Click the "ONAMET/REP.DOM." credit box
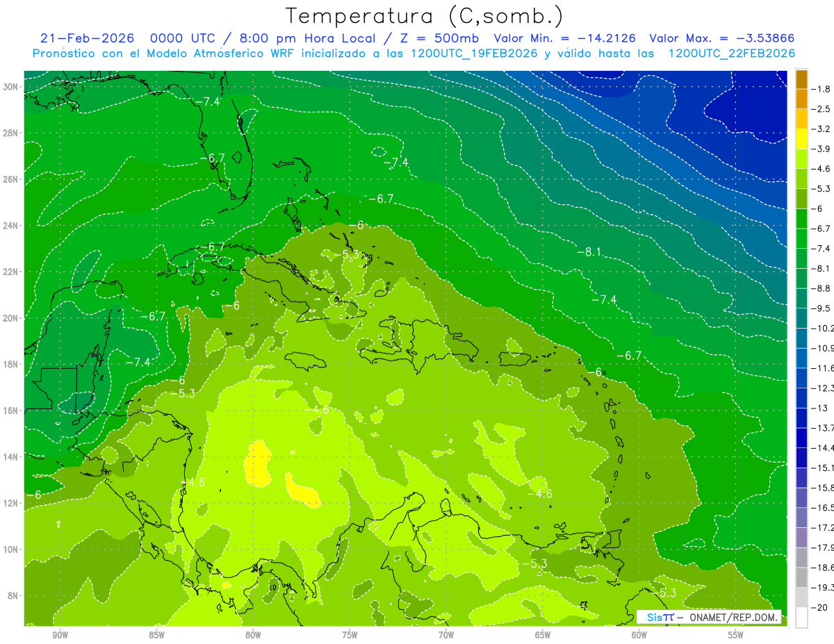This screenshot has width=834, height=644. point(735,617)
